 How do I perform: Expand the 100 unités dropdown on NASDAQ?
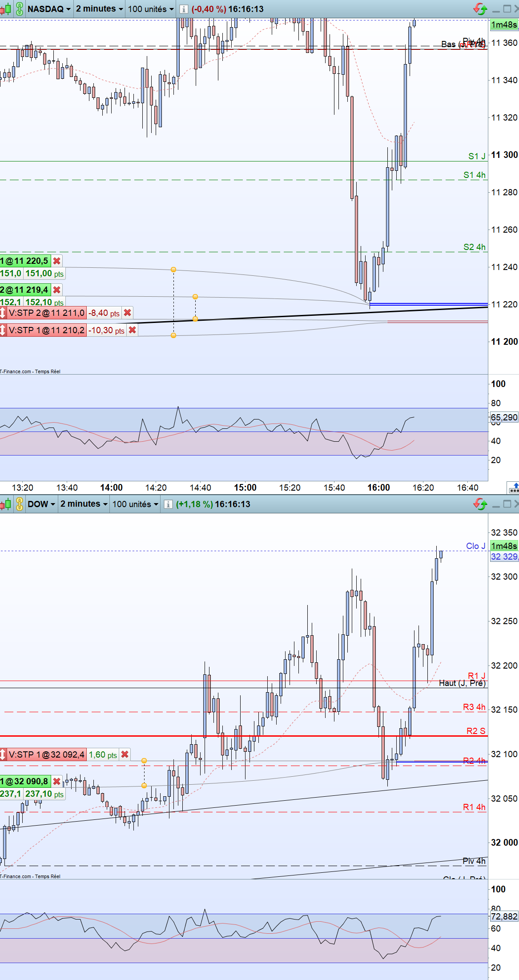tap(151, 9)
